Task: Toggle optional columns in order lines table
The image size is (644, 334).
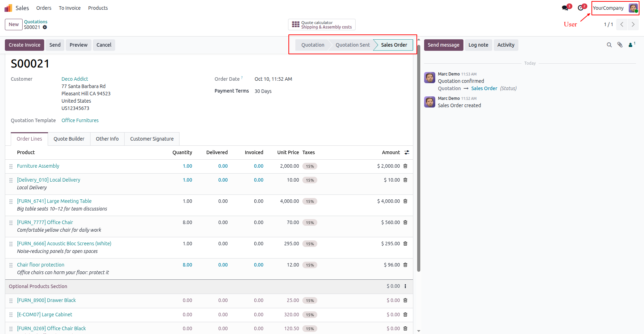Action: (x=407, y=152)
